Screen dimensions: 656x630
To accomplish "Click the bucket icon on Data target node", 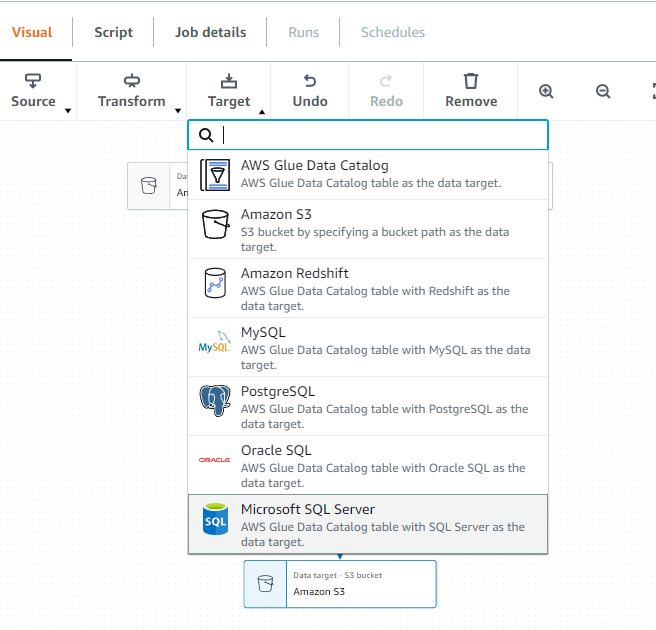I will (x=265, y=584).
